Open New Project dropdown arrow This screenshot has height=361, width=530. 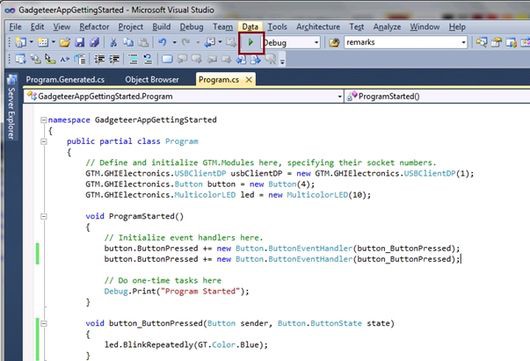coord(31,42)
